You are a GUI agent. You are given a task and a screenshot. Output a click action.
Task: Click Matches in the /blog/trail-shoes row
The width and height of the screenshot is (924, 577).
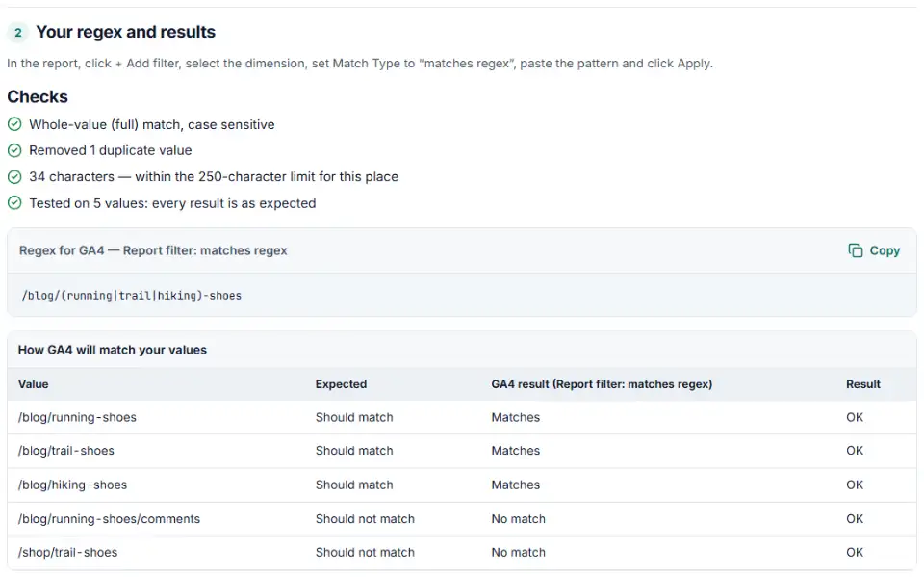pos(516,451)
